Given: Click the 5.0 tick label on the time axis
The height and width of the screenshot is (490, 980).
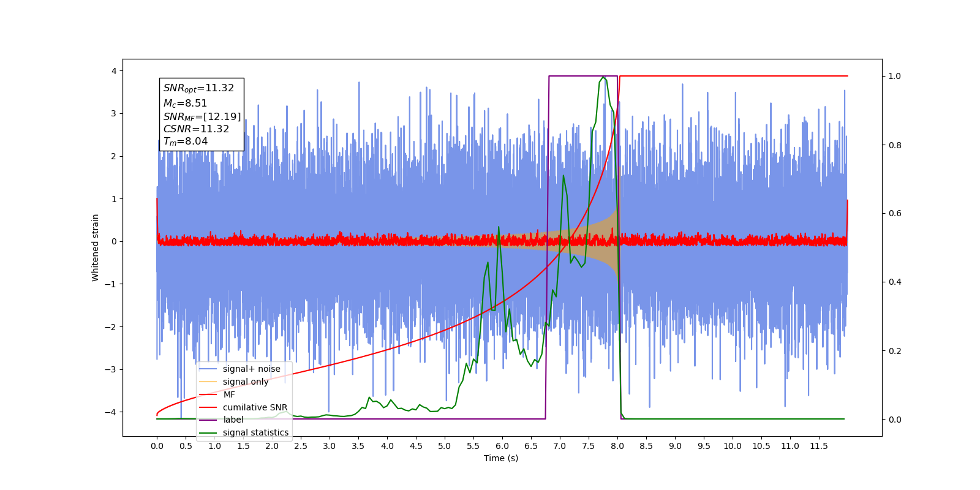Looking at the screenshot, I should [445, 446].
